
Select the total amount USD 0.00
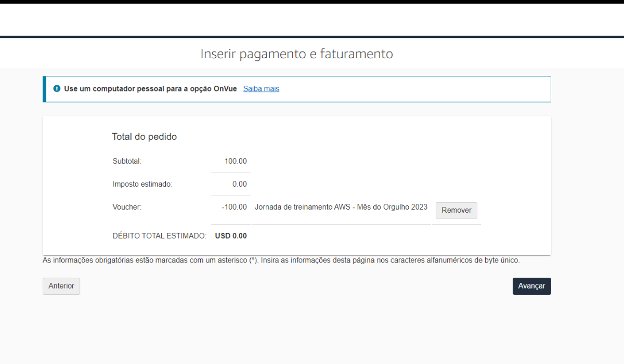click(x=231, y=236)
